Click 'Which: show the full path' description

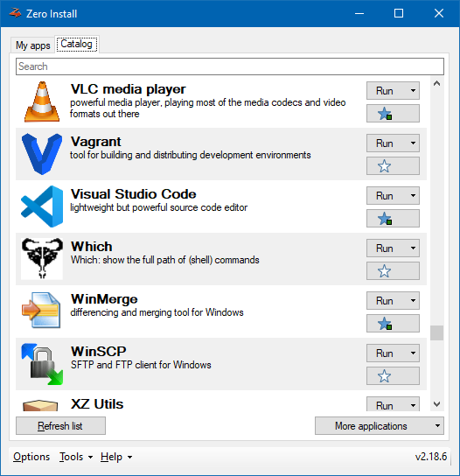164,260
